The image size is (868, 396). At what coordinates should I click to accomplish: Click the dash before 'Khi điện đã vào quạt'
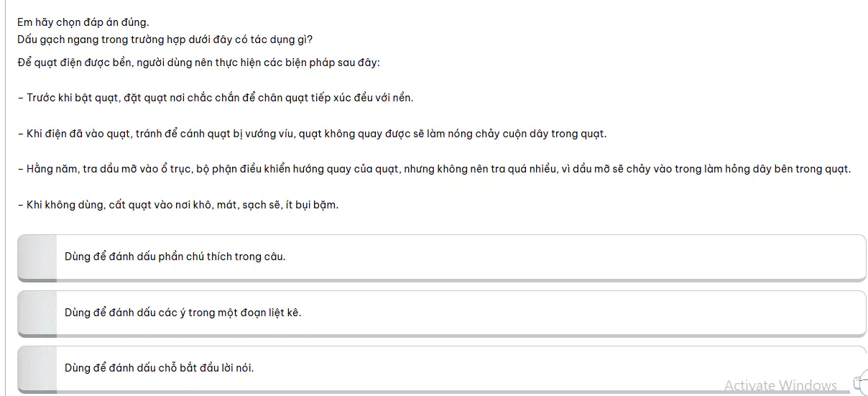pos(20,134)
